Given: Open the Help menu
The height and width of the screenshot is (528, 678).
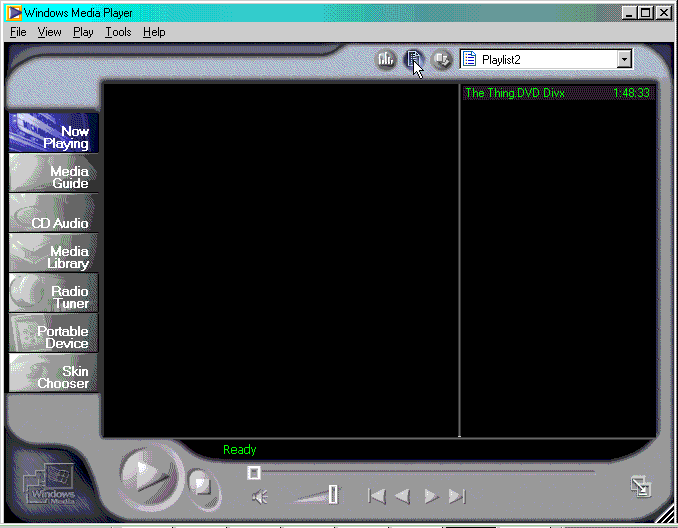Looking at the screenshot, I should pos(154,32).
